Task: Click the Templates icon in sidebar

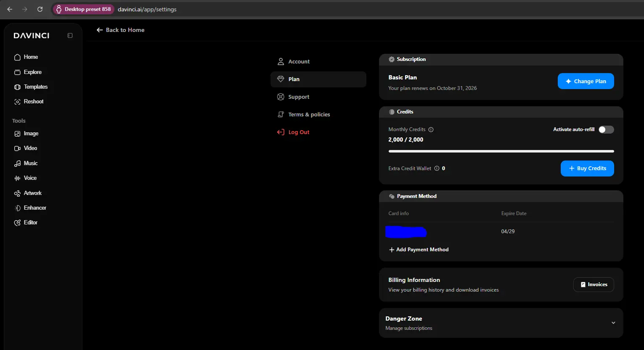Action: 17,87
